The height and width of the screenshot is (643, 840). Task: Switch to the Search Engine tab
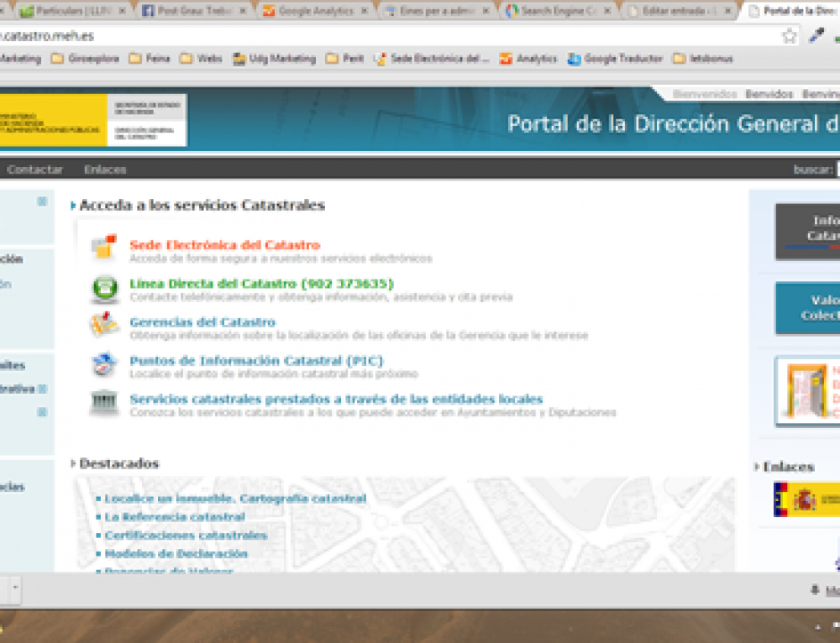[556, 11]
